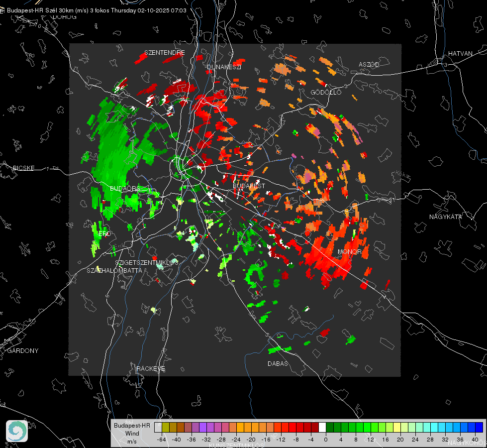The height and width of the screenshot is (448, 487).
Task: Click the 'Budapest-HR' legend heading
Action: point(132,425)
